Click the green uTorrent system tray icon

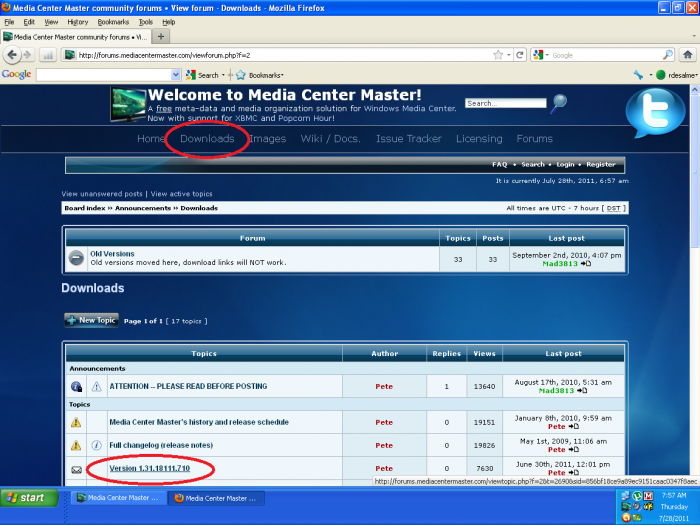[x=637, y=496]
